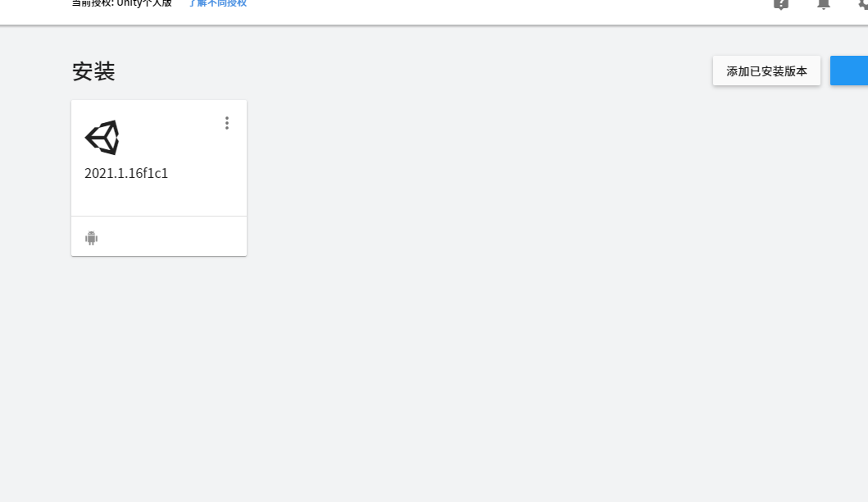Click 添加已安装版本 button

pyautogui.click(x=766, y=71)
